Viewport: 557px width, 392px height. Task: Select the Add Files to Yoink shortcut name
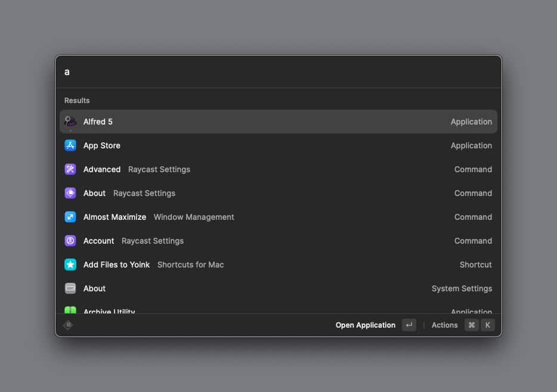pyautogui.click(x=116, y=265)
